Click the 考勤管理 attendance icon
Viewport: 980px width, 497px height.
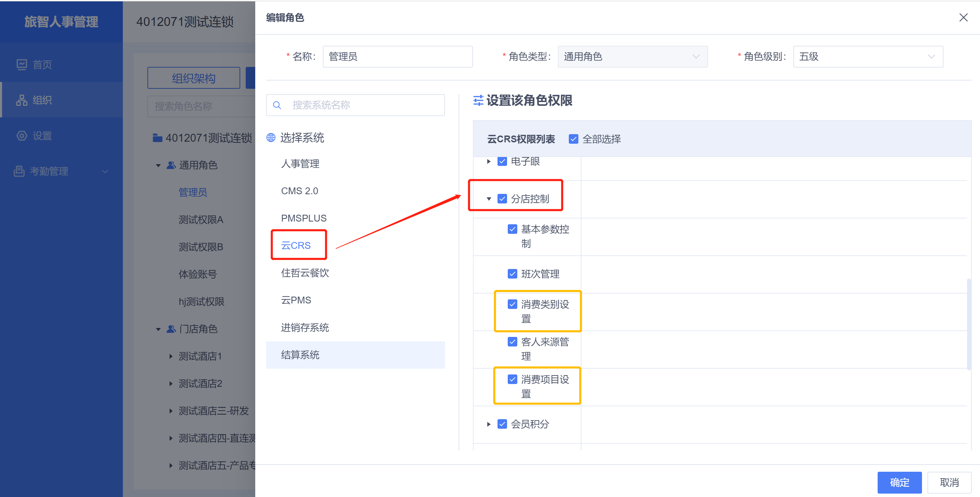click(x=19, y=171)
